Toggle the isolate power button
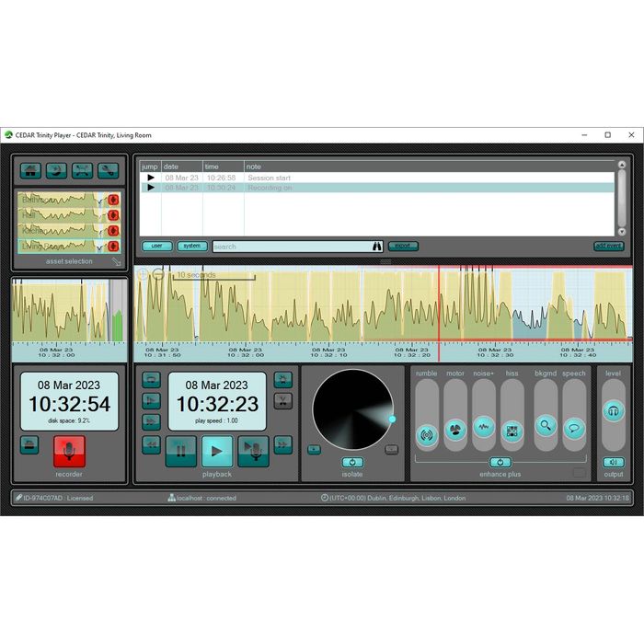The width and height of the screenshot is (644, 644). click(x=352, y=462)
